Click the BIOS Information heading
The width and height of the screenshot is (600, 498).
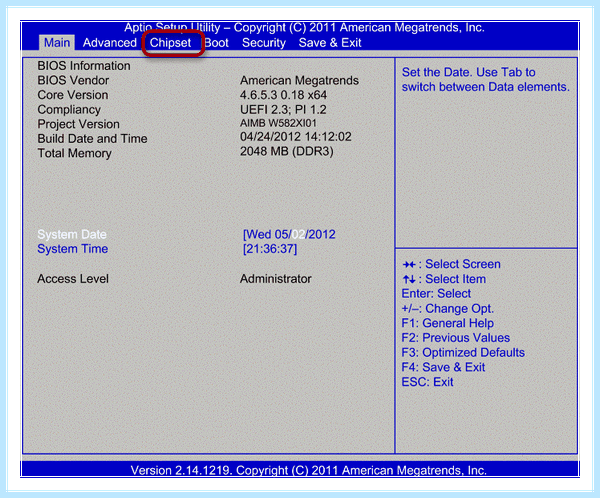click(x=84, y=66)
